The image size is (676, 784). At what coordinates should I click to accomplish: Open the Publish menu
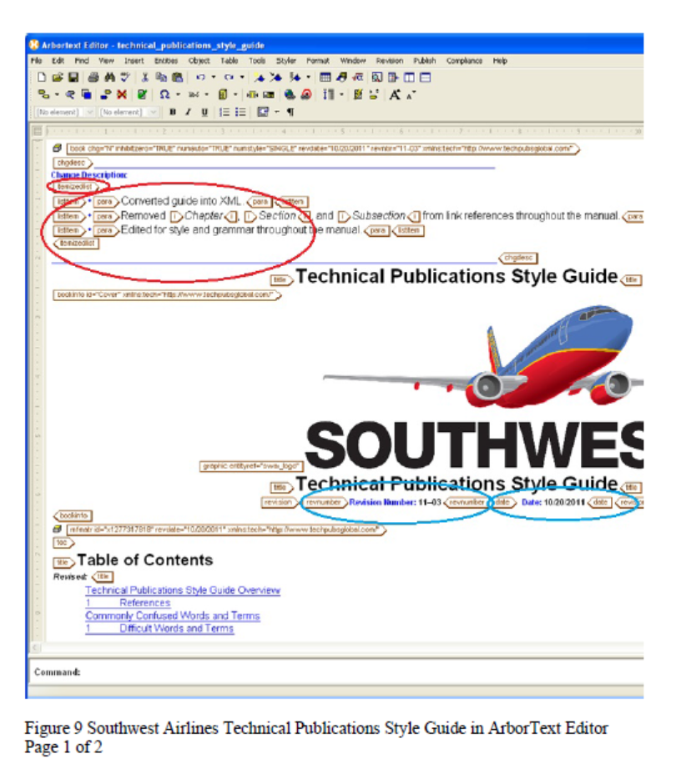coord(424,61)
